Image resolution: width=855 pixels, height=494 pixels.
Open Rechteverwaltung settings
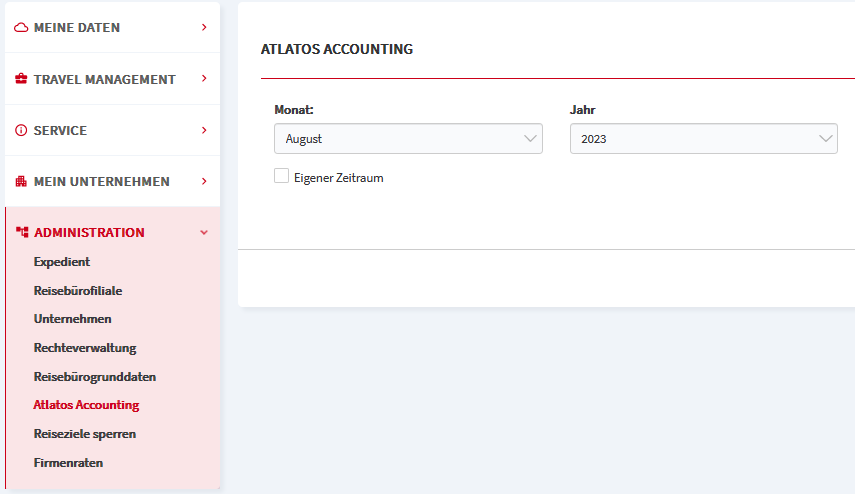85,348
